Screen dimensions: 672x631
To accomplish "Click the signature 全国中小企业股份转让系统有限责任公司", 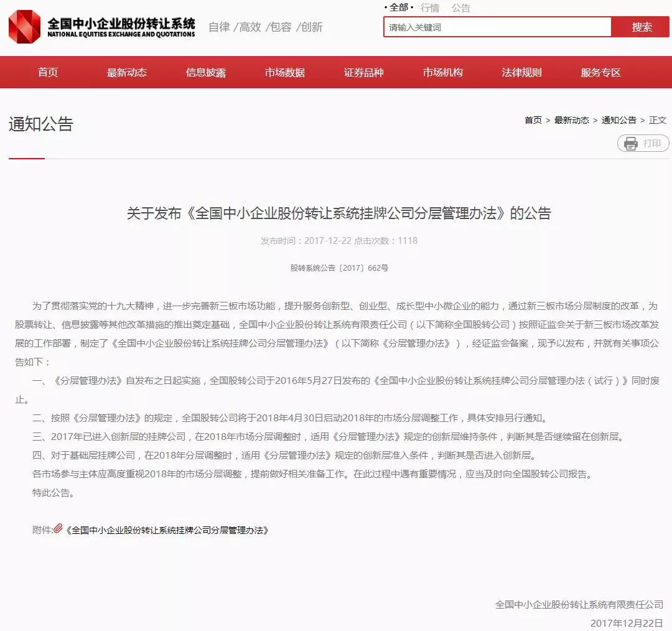I will [579, 604].
